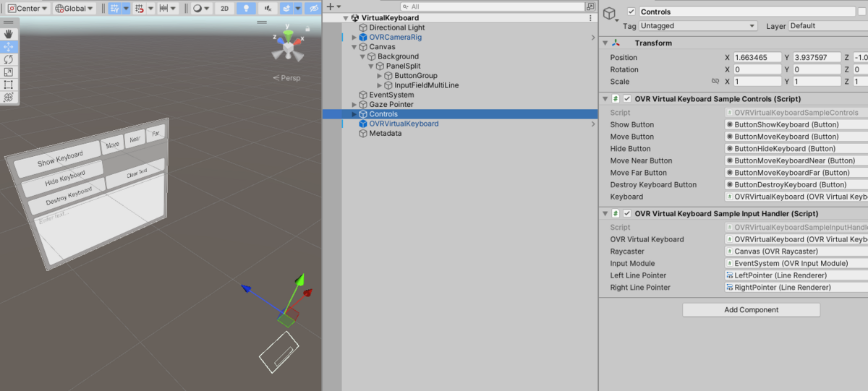Toggle the OVR Virtual Keyboard Sample Controls script checkbox
This screenshot has height=391, width=868.
pos(627,99)
